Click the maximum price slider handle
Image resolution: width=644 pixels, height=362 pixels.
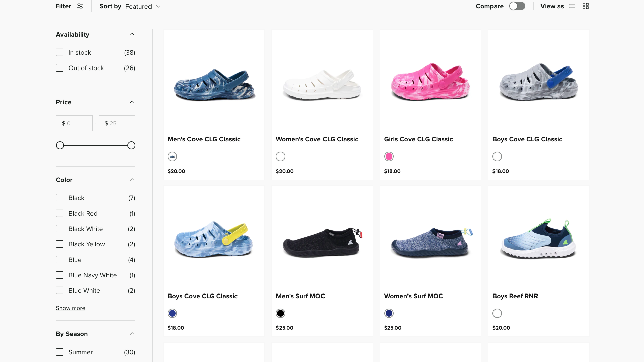pos(131,145)
